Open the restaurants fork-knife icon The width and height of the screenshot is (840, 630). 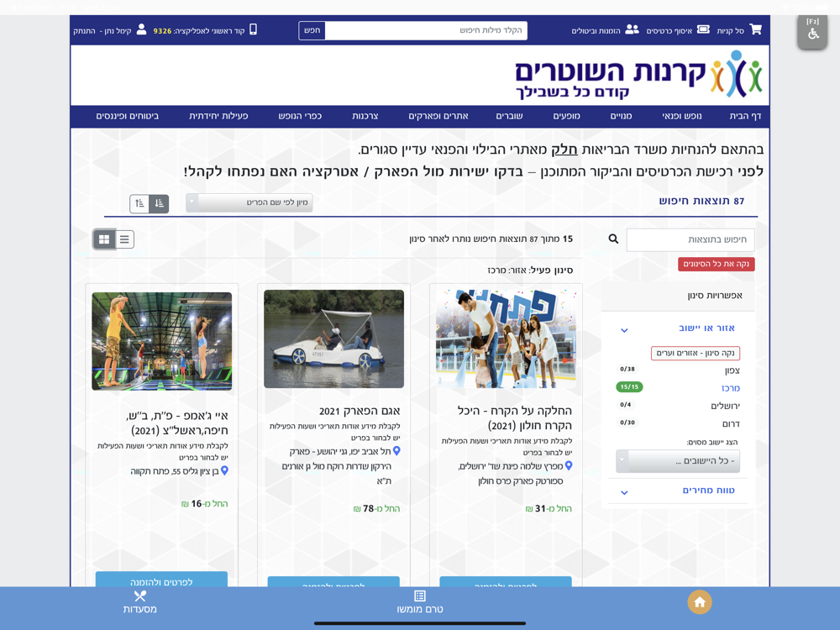(x=139, y=596)
